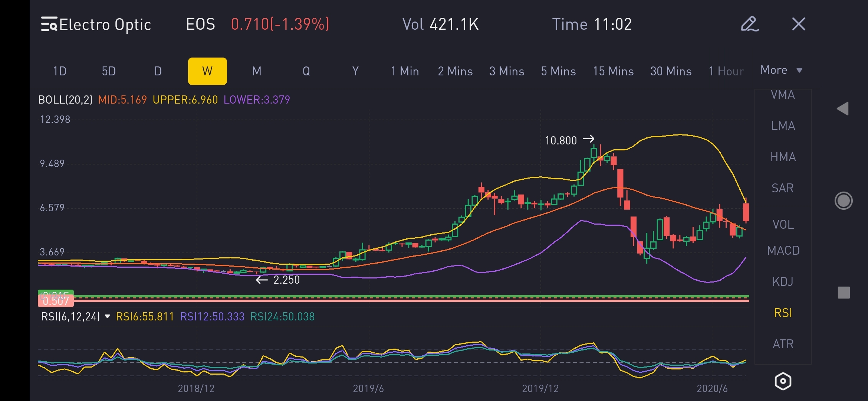Click the 0.507 price marker label
The width and height of the screenshot is (868, 401).
tap(56, 301)
